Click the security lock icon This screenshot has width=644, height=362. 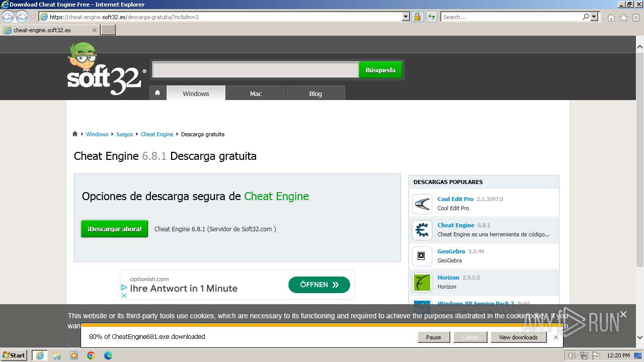point(417,17)
